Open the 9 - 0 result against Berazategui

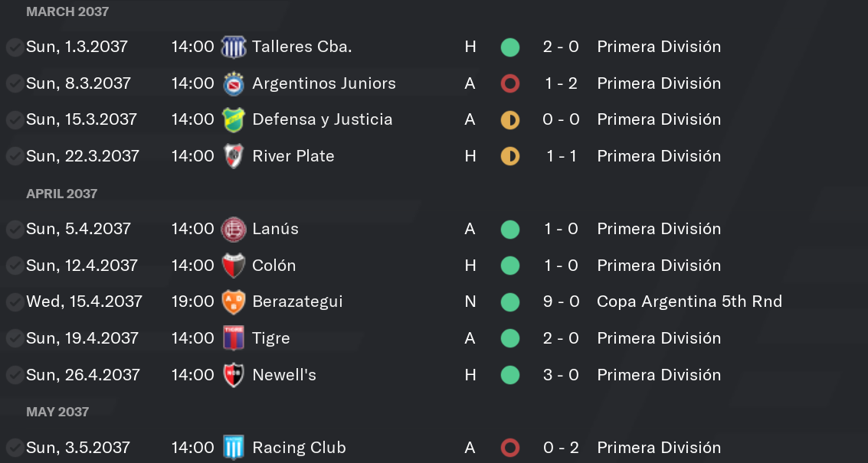(x=561, y=302)
